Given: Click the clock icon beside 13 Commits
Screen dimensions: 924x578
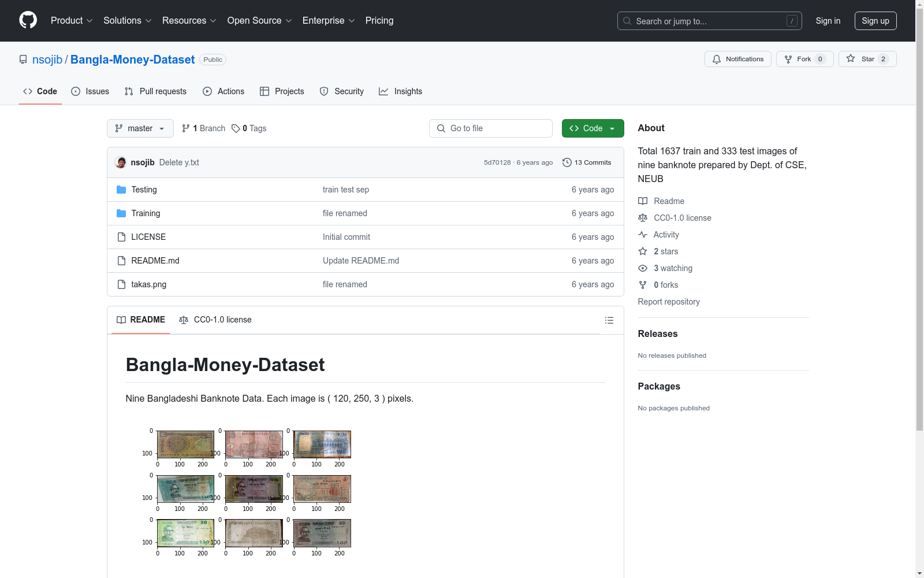Looking at the screenshot, I should click(567, 162).
